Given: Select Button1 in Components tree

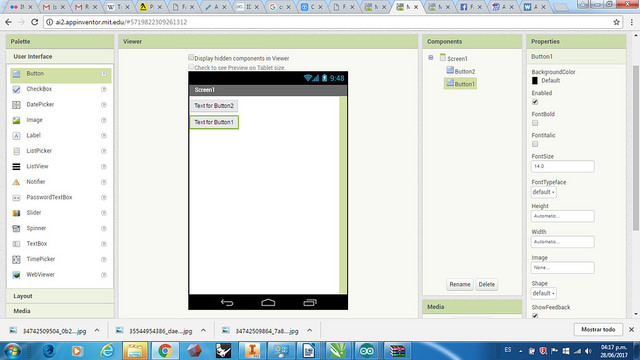Looking at the screenshot, I should click(x=460, y=84).
